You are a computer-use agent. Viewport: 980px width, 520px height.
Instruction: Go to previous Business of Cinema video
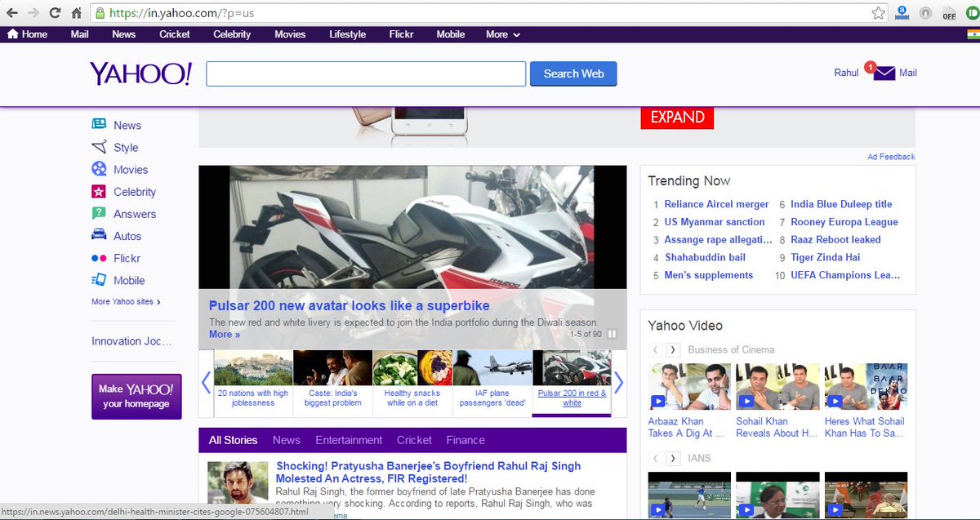[x=655, y=349]
